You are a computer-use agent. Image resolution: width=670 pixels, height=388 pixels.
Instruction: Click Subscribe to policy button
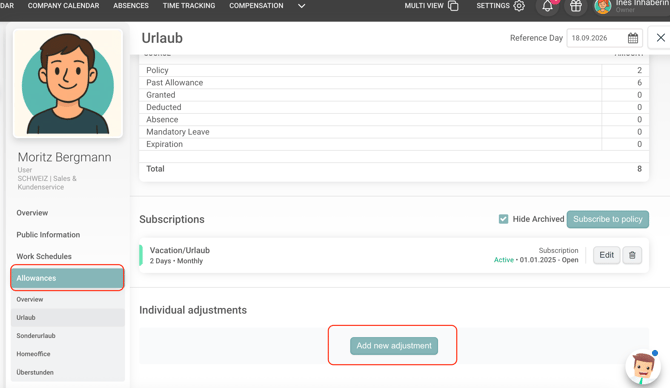tap(608, 219)
